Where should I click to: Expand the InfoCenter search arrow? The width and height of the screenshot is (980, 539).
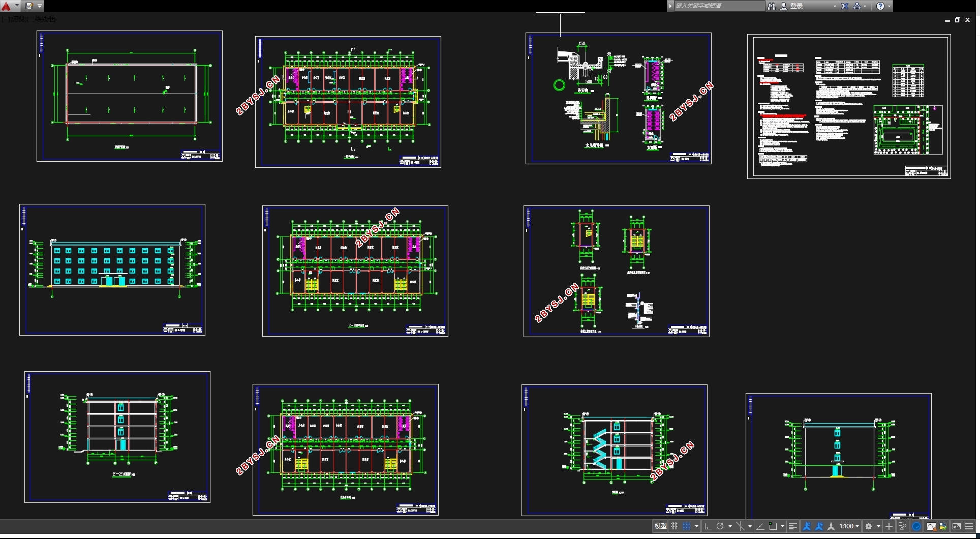tap(670, 6)
